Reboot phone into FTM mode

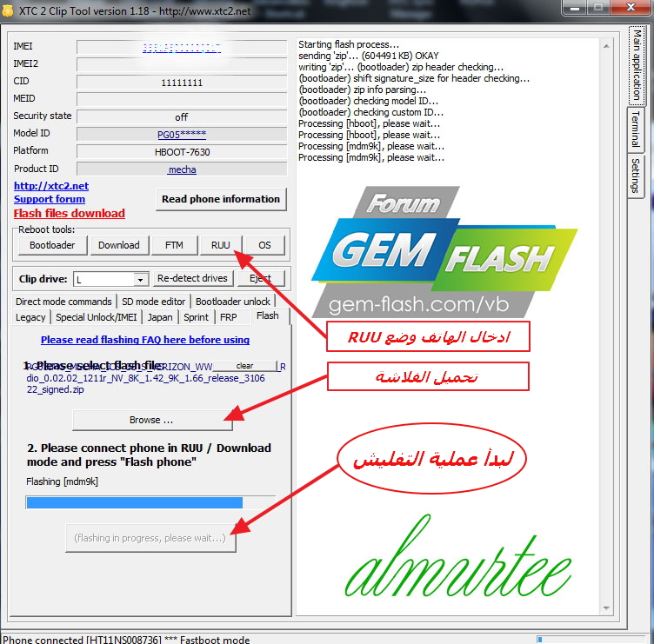[174, 245]
